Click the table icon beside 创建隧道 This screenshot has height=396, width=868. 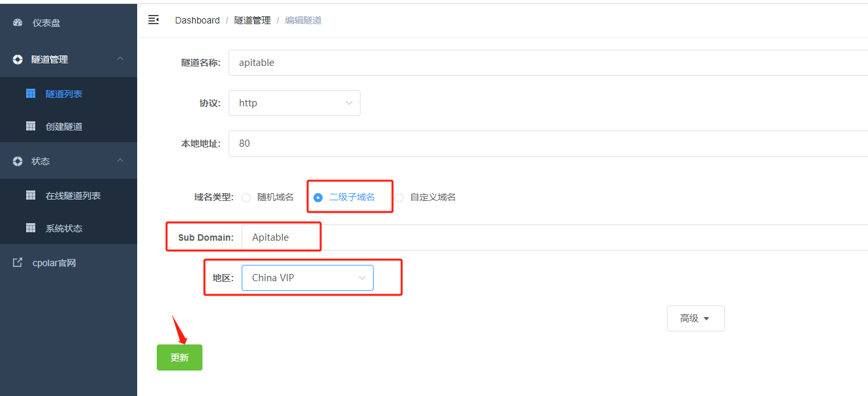tap(31, 127)
